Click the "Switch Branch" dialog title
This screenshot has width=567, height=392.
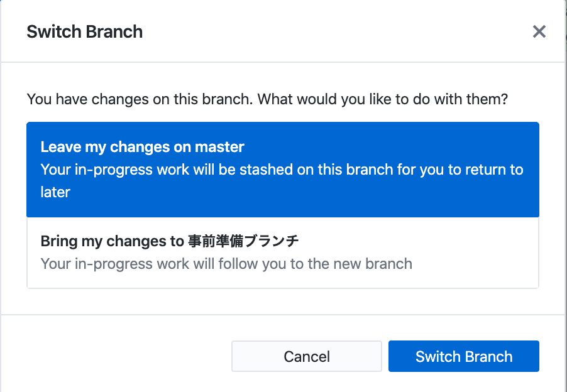(x=84, y=31)
